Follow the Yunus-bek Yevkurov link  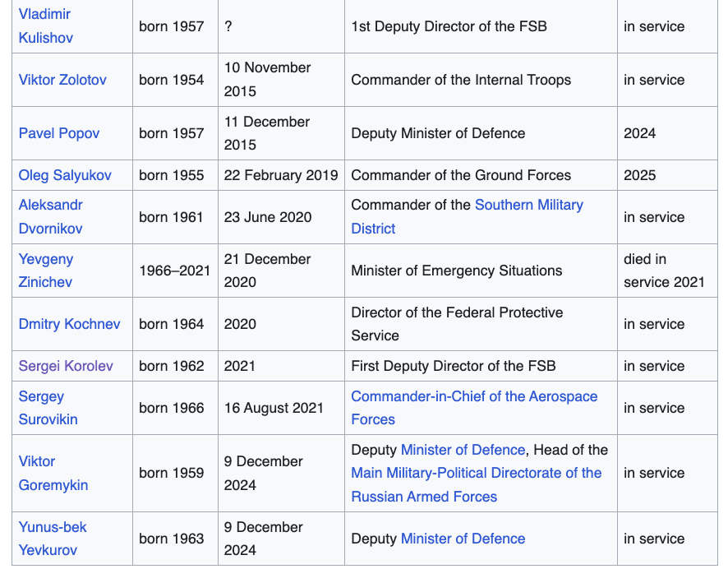pyautogui.click(x=53, y=539)
